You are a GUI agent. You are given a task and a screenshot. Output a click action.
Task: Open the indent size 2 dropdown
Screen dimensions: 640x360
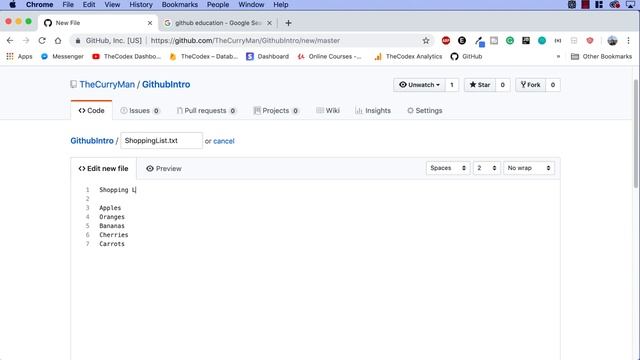pos(487,168)
